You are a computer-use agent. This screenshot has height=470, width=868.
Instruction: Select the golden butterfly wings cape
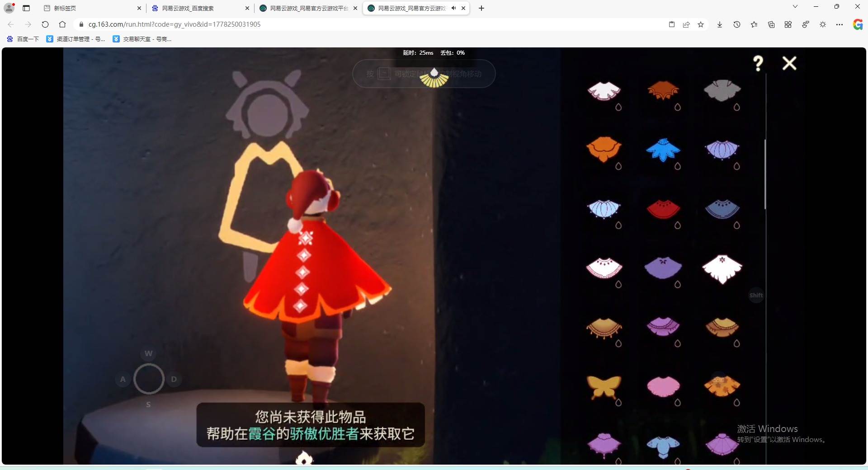(604, 387)
